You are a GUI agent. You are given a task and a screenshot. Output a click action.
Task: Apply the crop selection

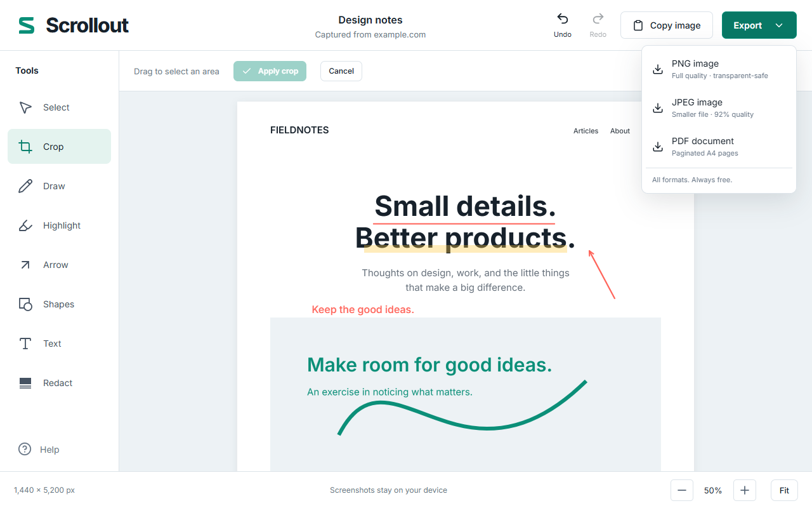(270, 71)
